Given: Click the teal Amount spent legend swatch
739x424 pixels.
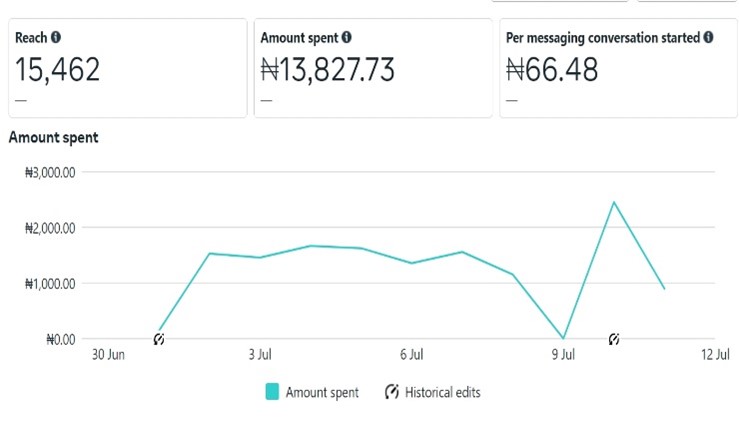Looking at the screenshot, I should click(272, 392).
